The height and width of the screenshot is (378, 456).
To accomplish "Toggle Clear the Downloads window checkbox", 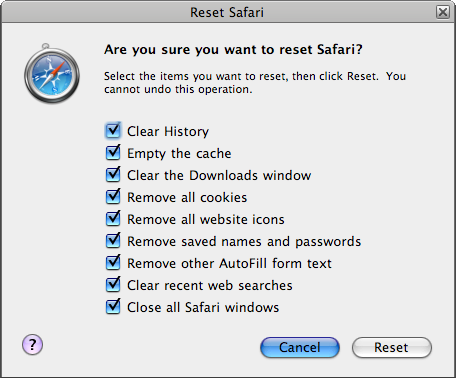I will click(x=113, y=175).
